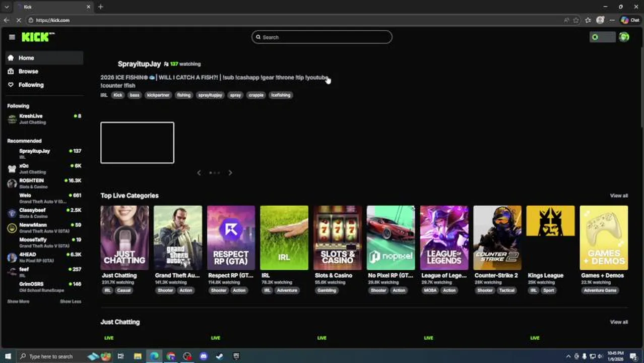Viewport: 644px width, 363px height.
Task: Select the kickpartner tag
Action: (158, 95)
